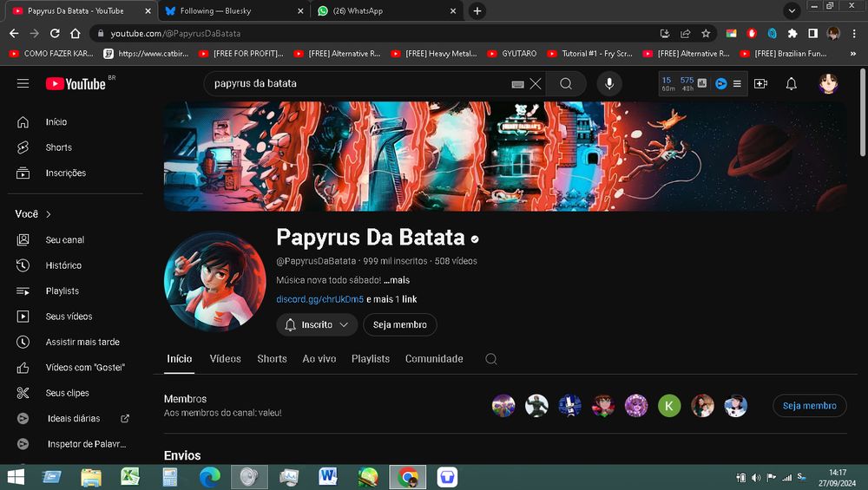The image size is (868, 490).
Task: Switch to the Following — Bluesky browser tab
Action: [x=233, y=11]
